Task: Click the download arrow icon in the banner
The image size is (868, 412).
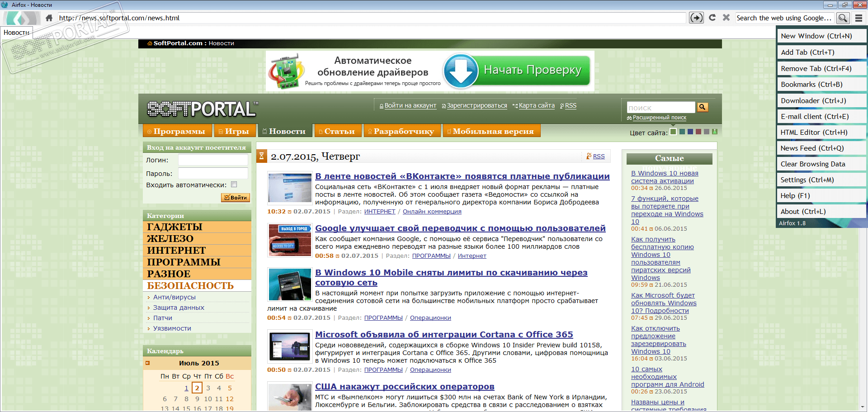Action: click(x=461, y=71)
